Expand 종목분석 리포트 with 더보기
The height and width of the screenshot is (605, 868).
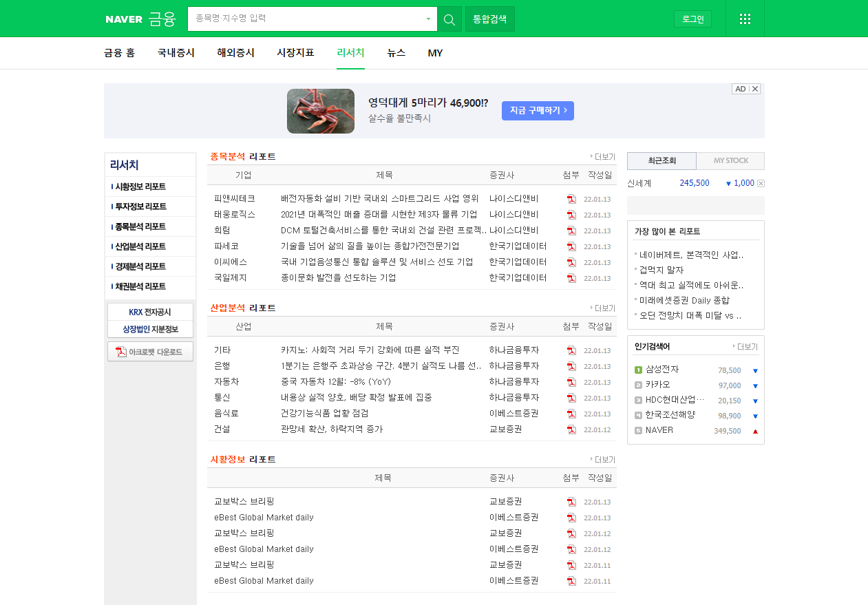pyautogui.click(x=603, y=157)
